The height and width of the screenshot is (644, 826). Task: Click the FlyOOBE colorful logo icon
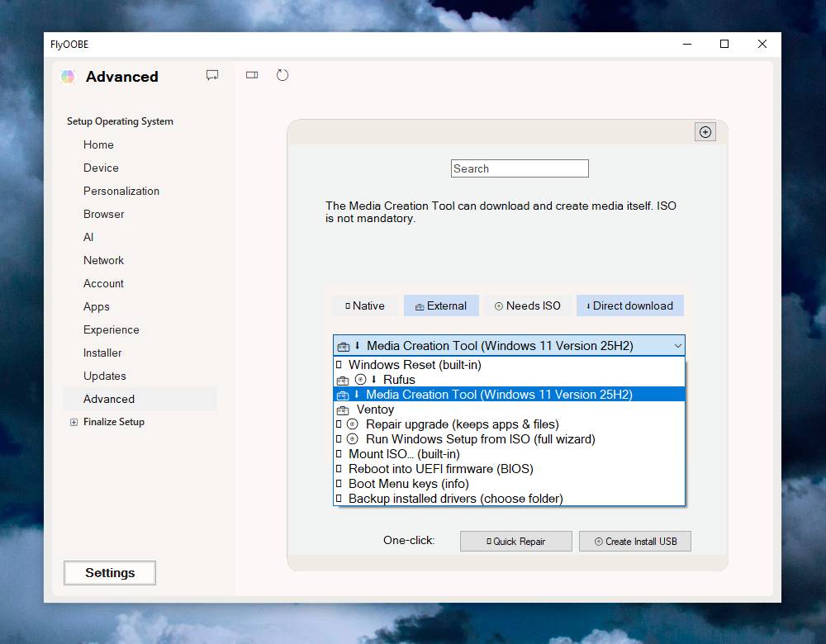68,77
